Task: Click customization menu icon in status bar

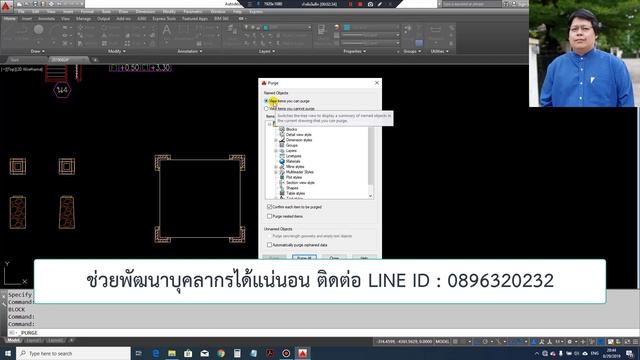Action: [x=635, y=342]
